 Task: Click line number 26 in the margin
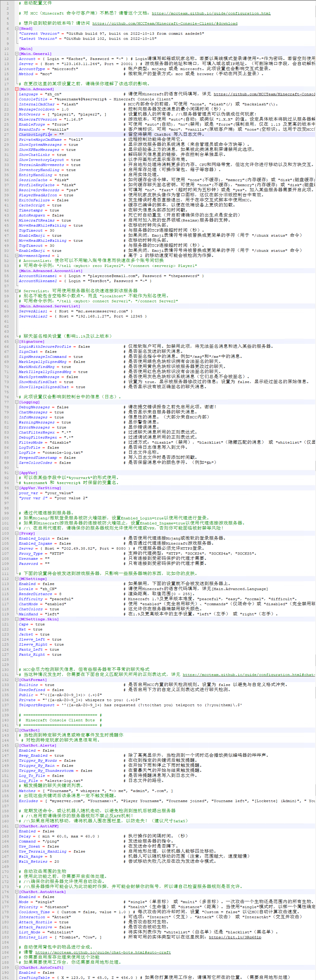(x=7, y=129)
